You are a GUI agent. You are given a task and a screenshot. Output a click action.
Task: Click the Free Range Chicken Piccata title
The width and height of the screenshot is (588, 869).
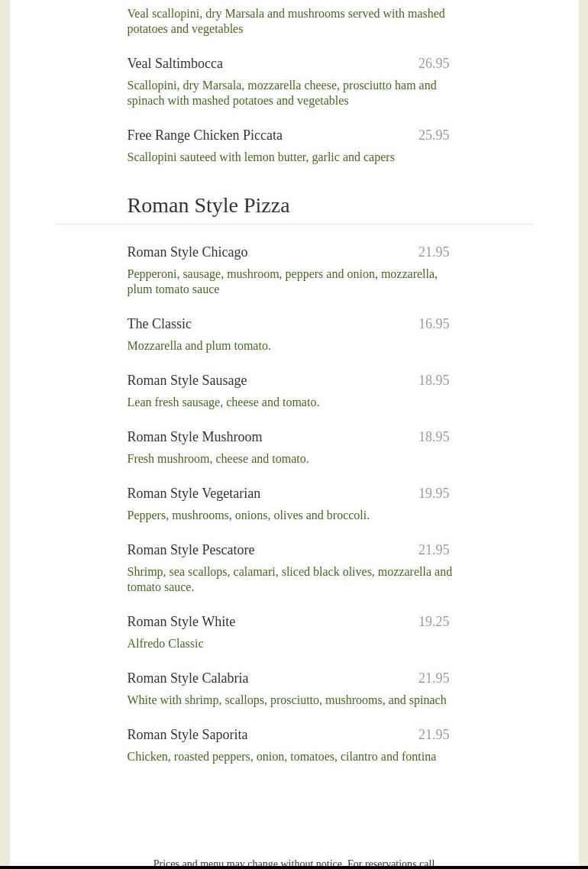(205, 135)
